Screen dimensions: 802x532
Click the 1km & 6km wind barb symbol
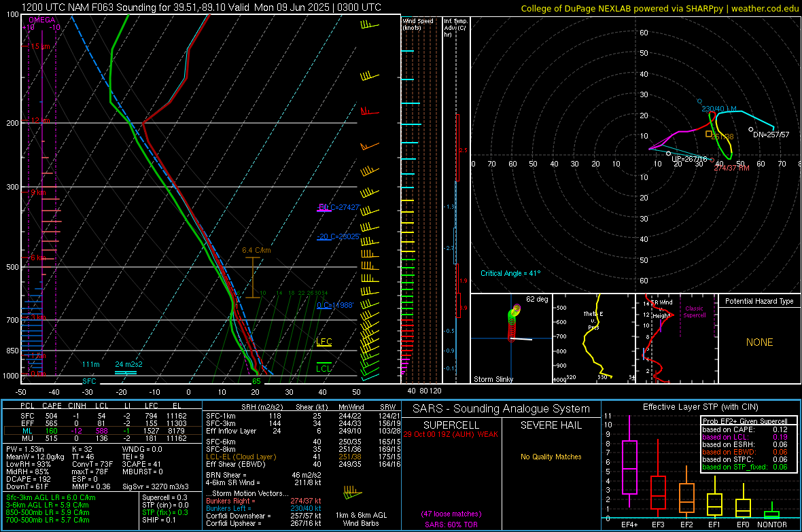(352, 493)
